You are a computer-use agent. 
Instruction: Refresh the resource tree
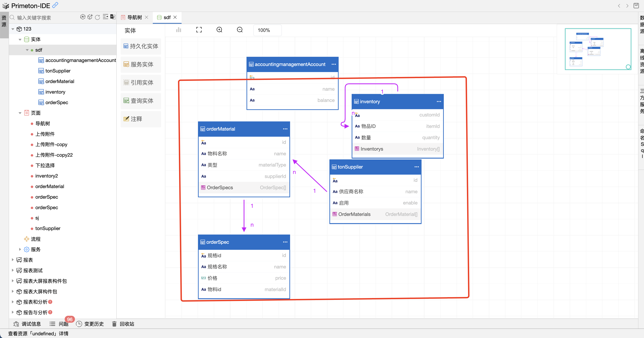click(98, 17)
